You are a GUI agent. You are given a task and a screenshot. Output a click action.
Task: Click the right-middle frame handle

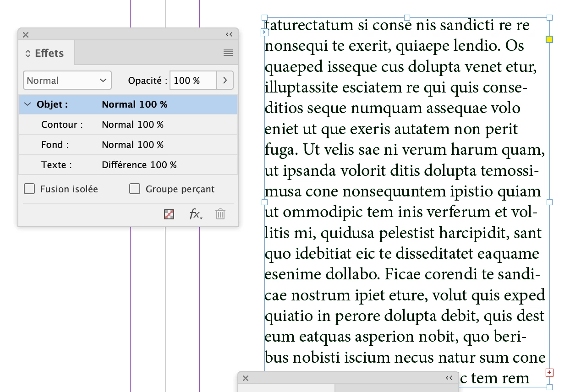(x=550, y=202)
